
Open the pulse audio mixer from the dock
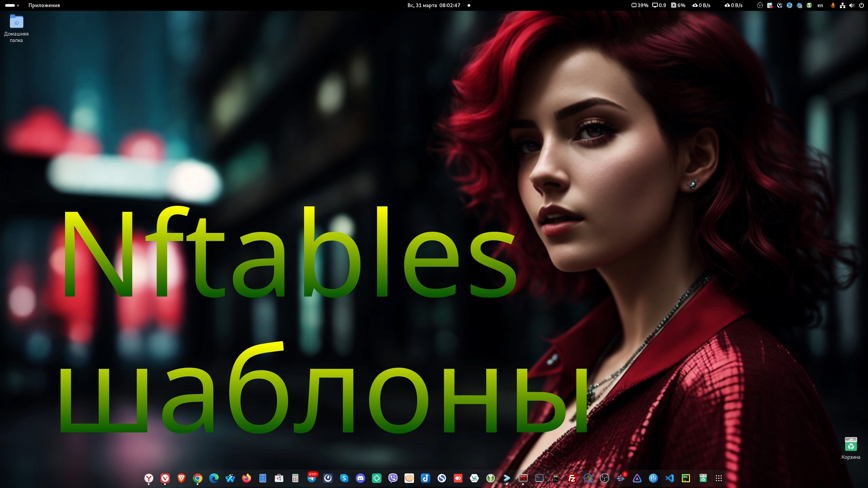pos(653,478)
